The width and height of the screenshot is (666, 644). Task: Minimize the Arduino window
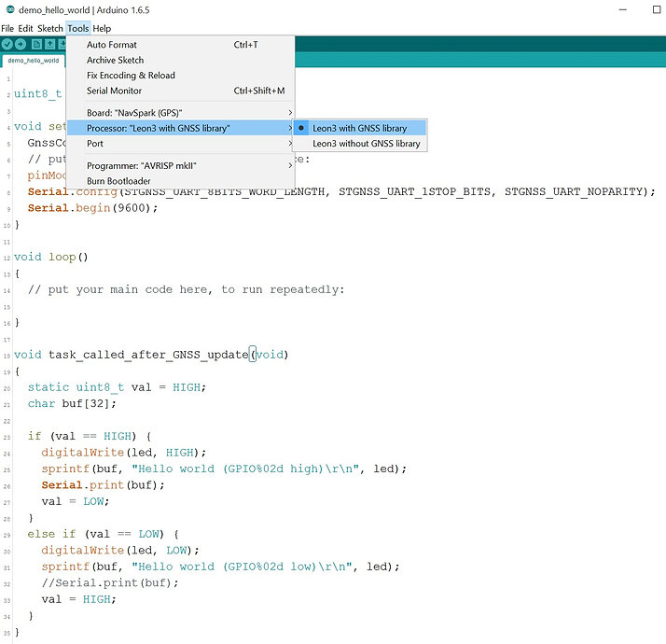point(623,9)
